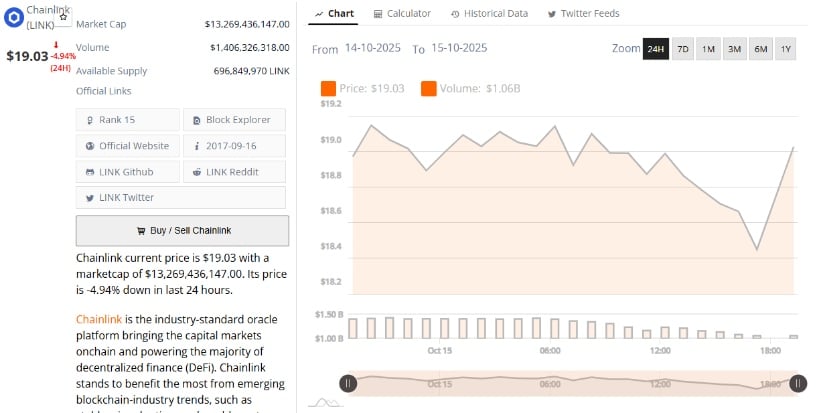
Task: Click the left range slider handle
Action: pyautogui.click(x=347, y=382)
